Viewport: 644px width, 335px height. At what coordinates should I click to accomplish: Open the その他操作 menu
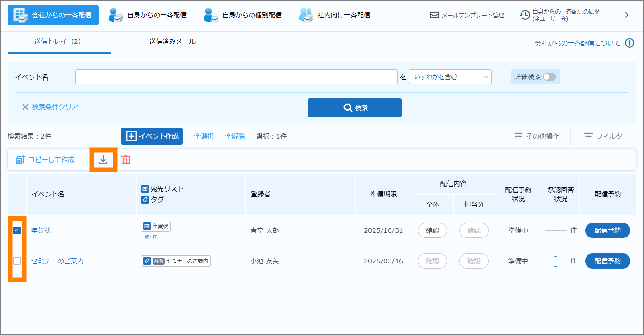(x=537, y=136)
